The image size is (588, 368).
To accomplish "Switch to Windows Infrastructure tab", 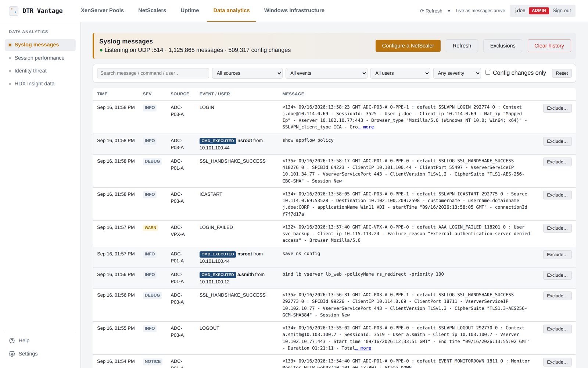I will pyautogui.click(x=294, y=10).
